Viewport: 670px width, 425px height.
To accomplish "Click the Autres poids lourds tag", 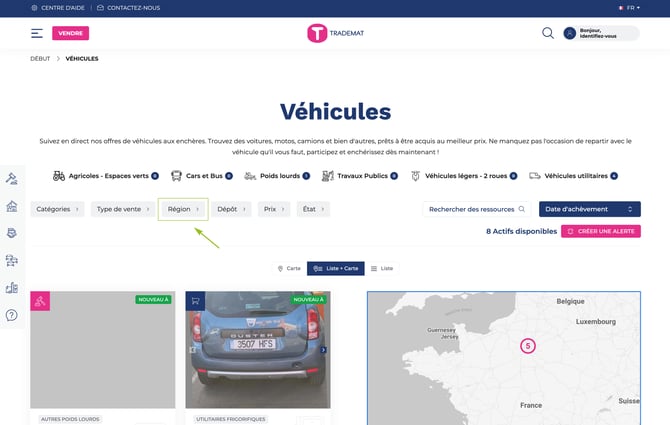I will click(70, 419).
